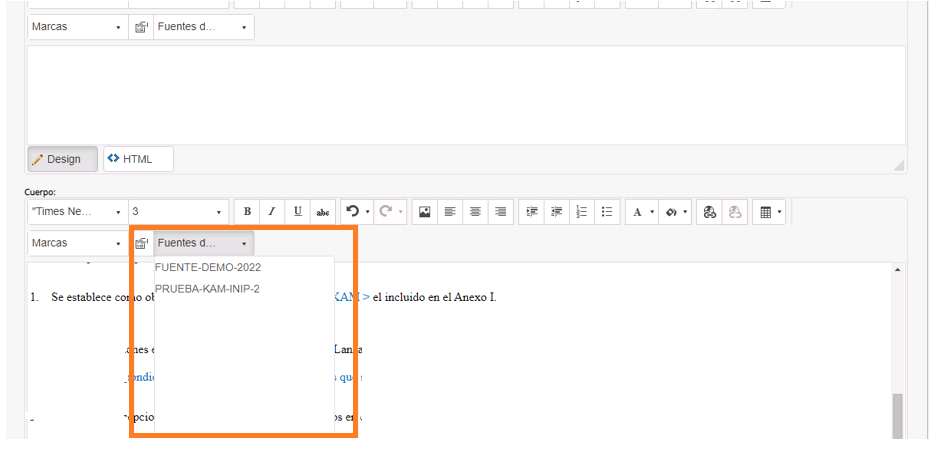Toggle strikethrough formatting in Cuerpo toolbar
Viewport: 948px width, 463px height.
click(x=323, y=212)
